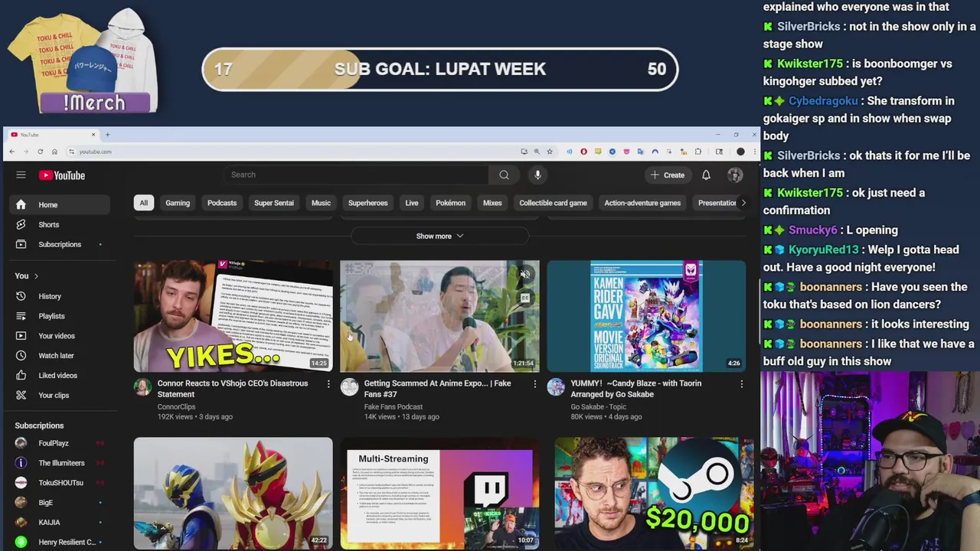Select the Music filter chip

(321, 203)
